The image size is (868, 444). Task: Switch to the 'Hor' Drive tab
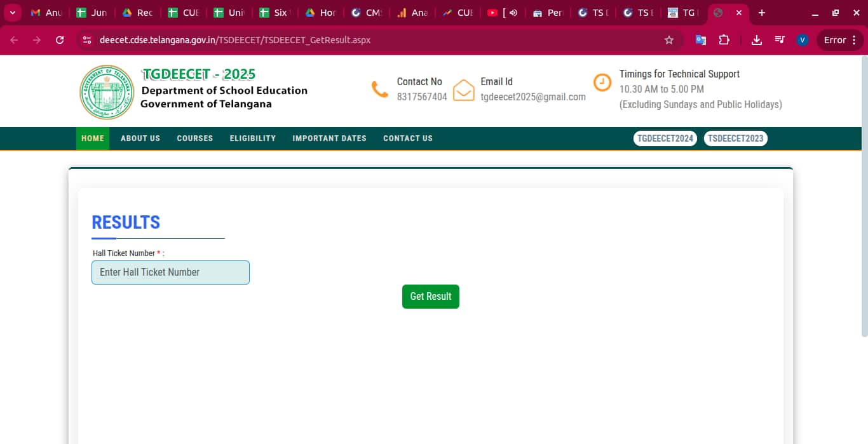(x=320, y=13)
